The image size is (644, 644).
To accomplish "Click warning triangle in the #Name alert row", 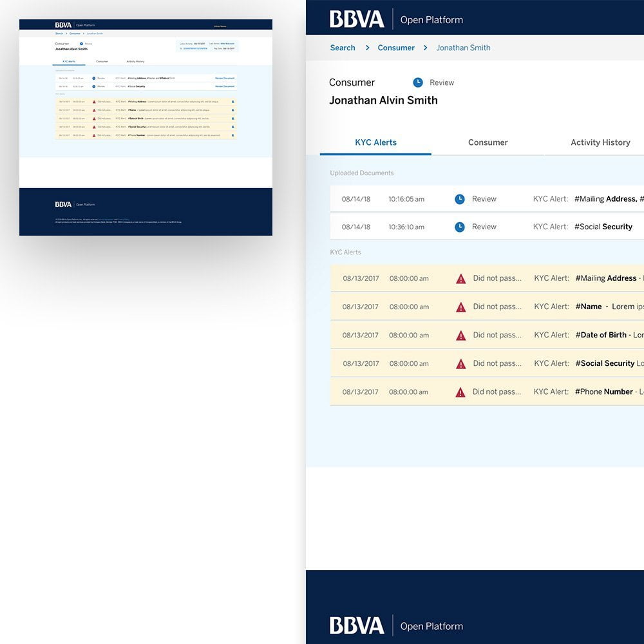I will click(x=461, y=307).
